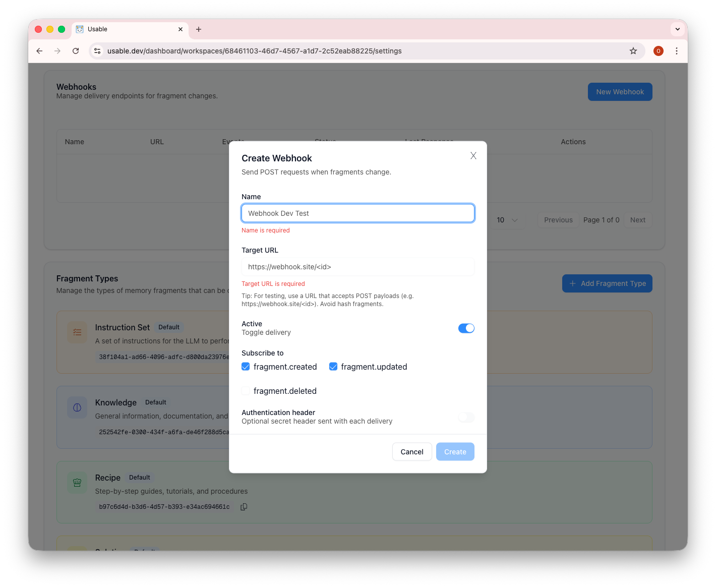
Task: Bookmark the page with the star icon
Action: 633,51
